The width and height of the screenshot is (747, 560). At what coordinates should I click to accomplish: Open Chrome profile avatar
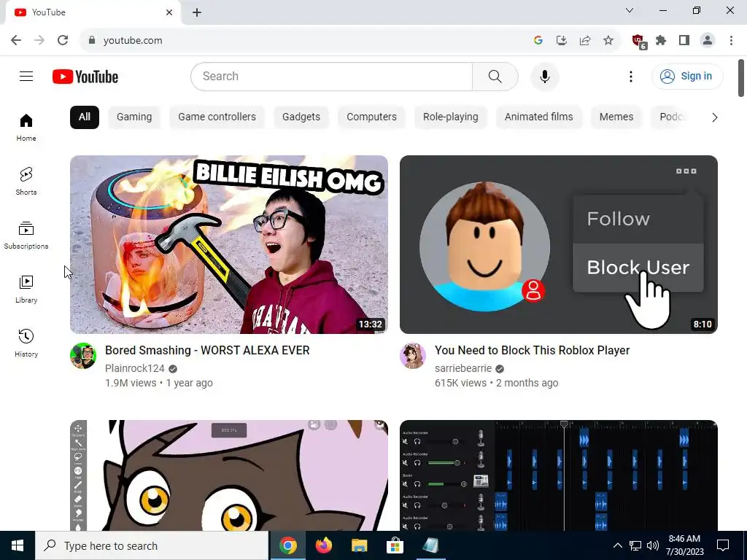pyautogui.click(x=708, y=41)
